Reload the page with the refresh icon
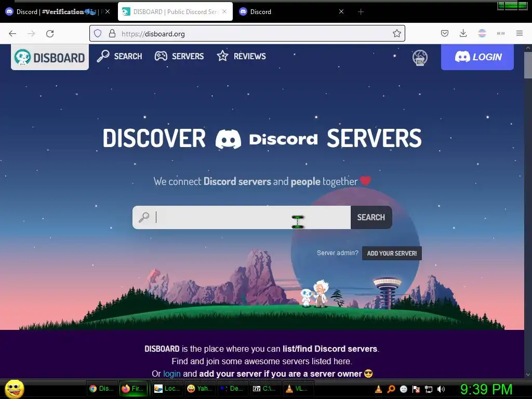 pos(50,34)
